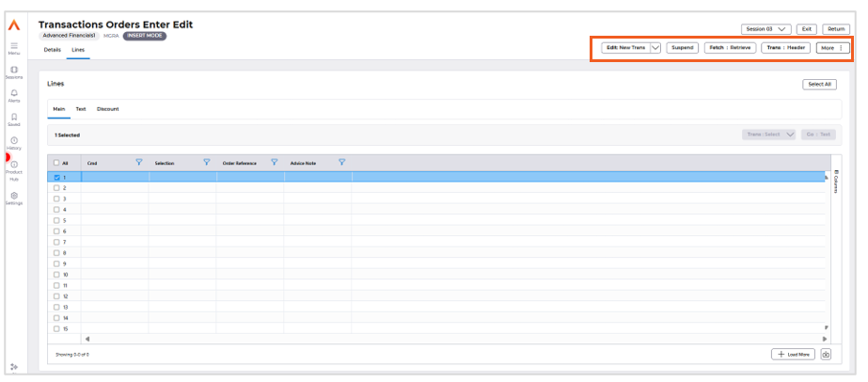The width and height of the screenshot is (868, 382).
Task: Click the orange Advanced logo
Action: click(14, 24)
